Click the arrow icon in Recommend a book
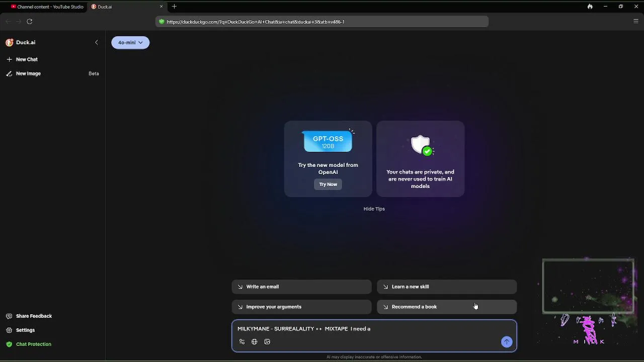644x362 pixels. pos(386,307)
